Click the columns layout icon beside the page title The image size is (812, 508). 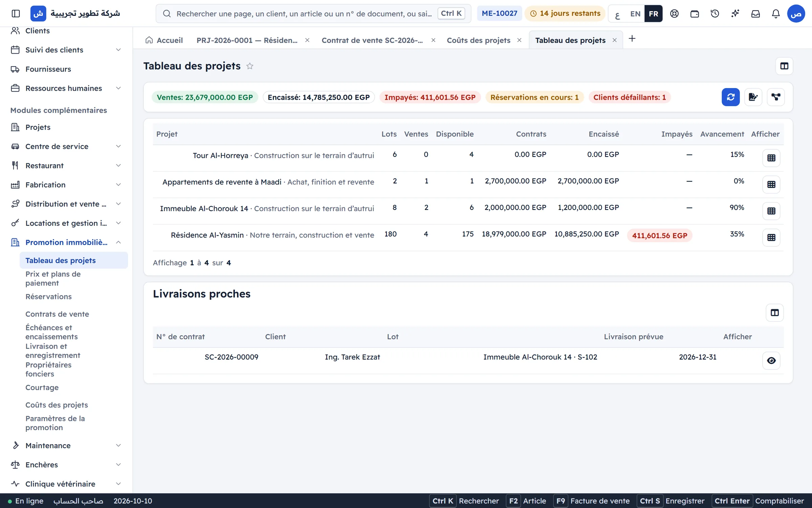point(784,66)
